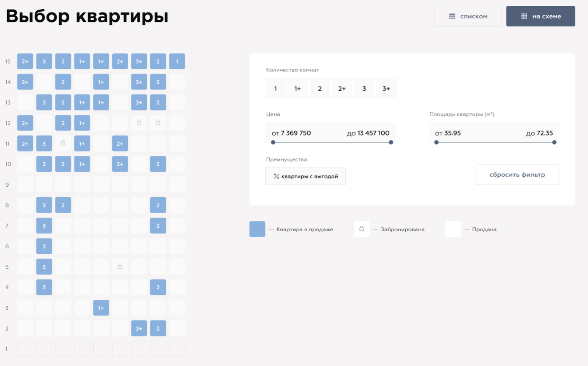The image size is (588, 366).
Task: Enable the 'квартиры с выгодой' advantage filter
Action: coord(305,176)
